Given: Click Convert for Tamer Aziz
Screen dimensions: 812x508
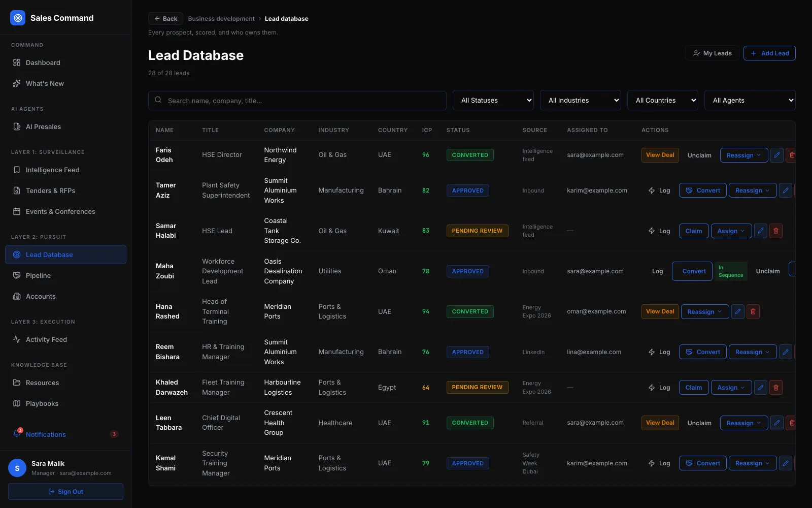Looking at the screenshot, I should tap(702, 190).
